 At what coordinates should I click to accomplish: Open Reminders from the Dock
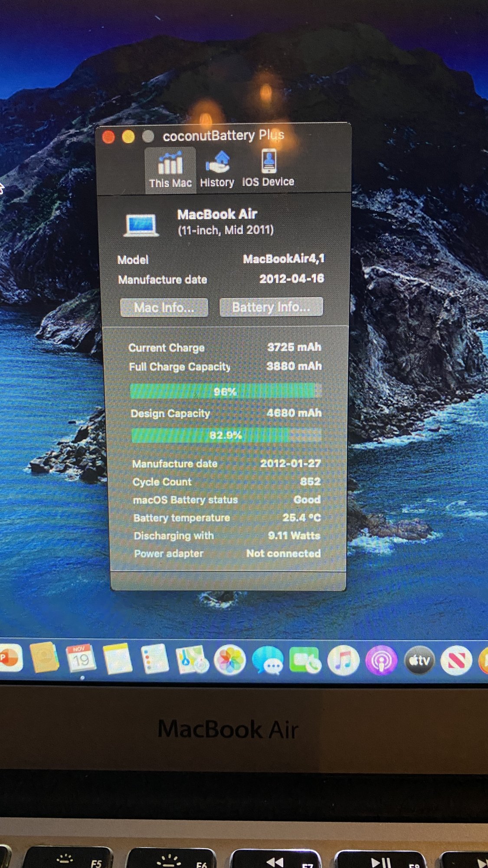click(155, 659)
